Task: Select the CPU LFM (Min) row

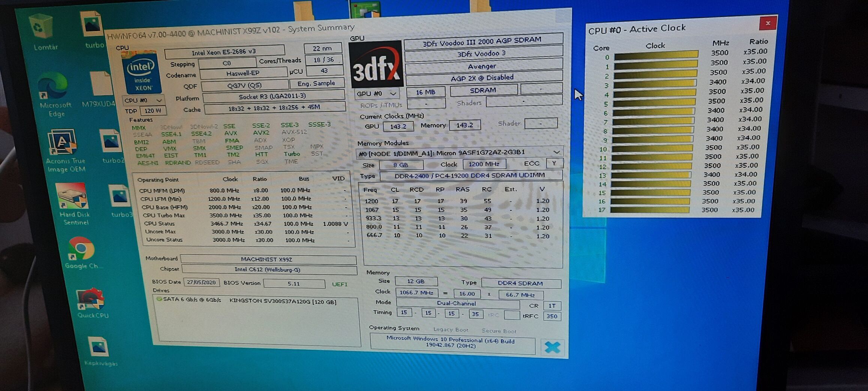Action: (x=244, y=199)
